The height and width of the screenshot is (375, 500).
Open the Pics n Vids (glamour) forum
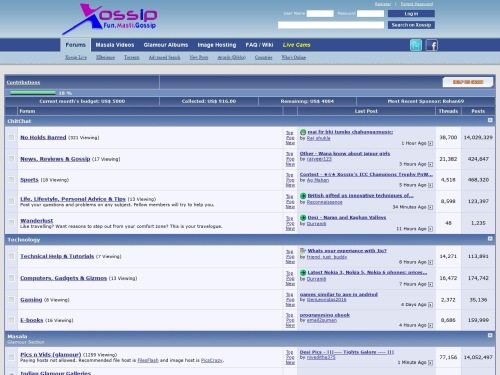click(51, 355)
